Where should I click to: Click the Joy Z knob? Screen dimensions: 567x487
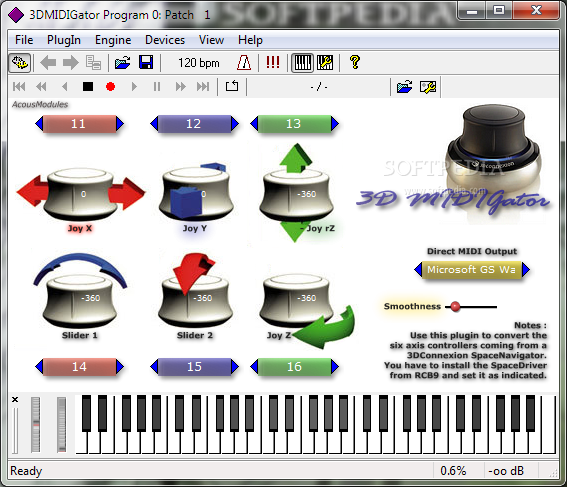tap(296, 300)
